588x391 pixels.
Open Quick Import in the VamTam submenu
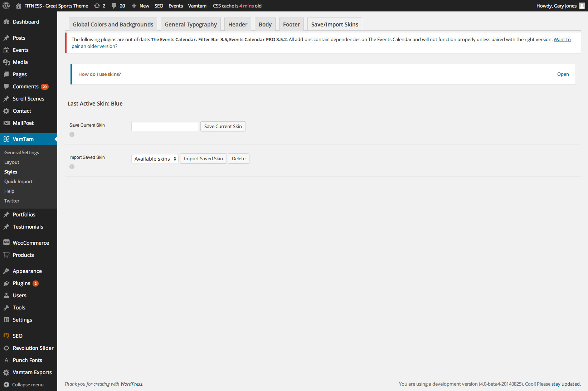coord(18,181)
